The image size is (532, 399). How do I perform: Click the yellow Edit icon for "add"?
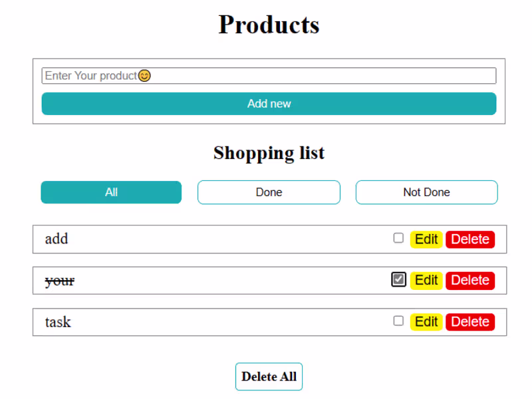(x=426, y=239)
